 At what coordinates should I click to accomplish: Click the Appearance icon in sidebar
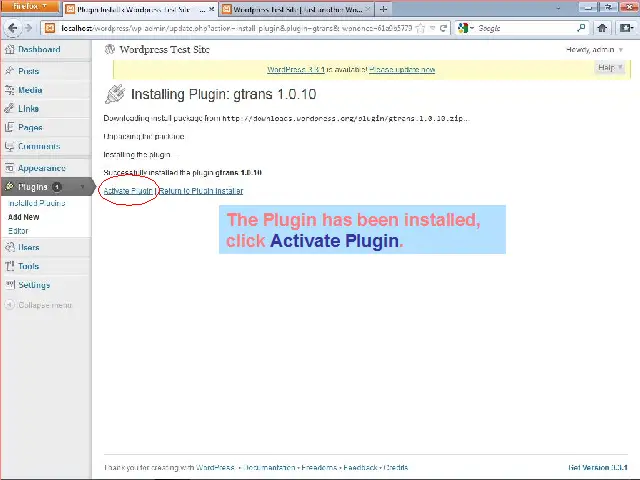9,168
